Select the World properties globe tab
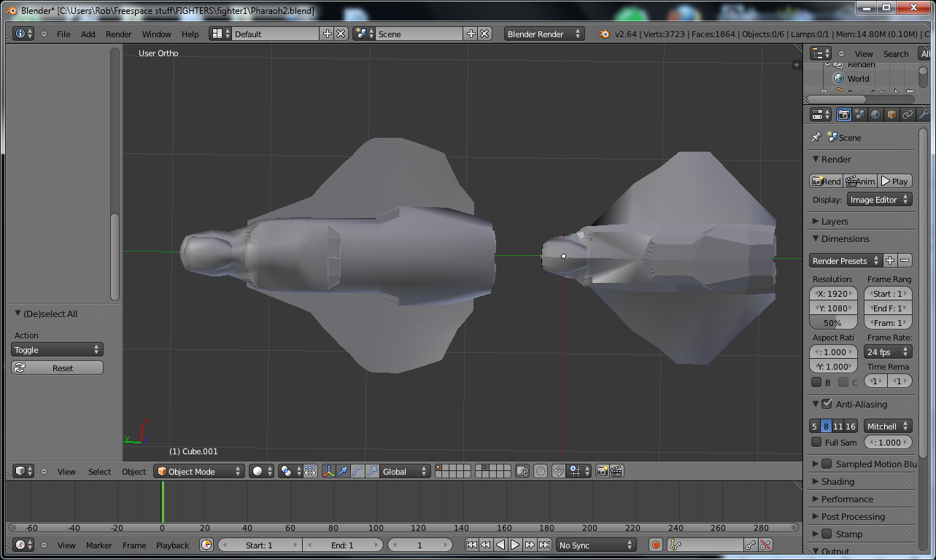The width and height of the screenshot is (936, 560). point(875,114)
